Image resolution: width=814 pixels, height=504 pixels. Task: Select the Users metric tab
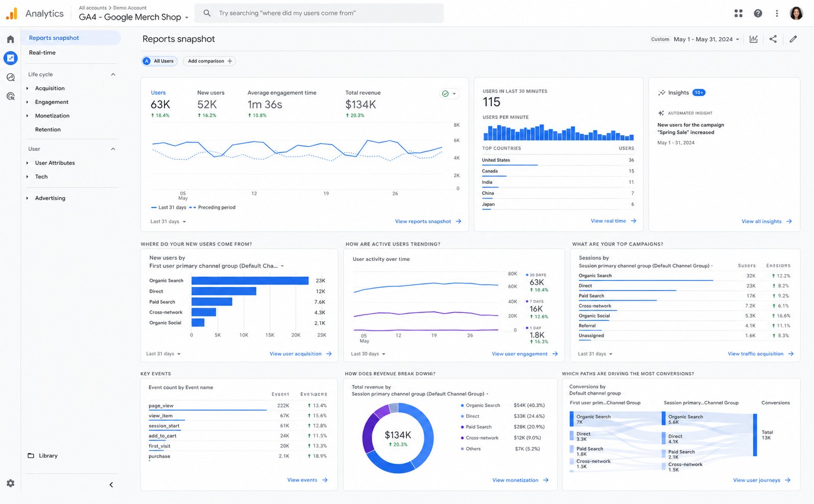click(160, 104)
